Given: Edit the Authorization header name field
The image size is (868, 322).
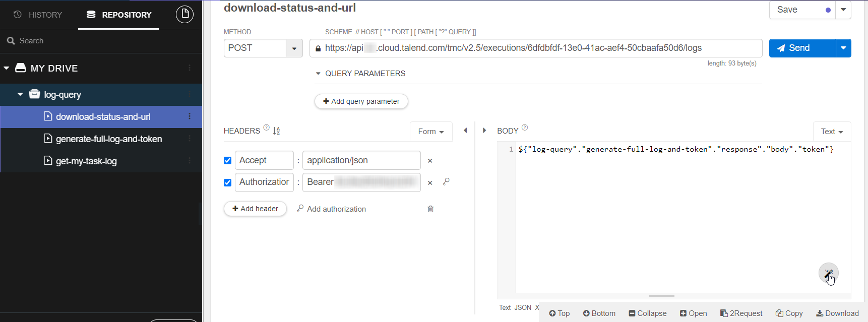Looking at the screenshot, I should [264, 182].
